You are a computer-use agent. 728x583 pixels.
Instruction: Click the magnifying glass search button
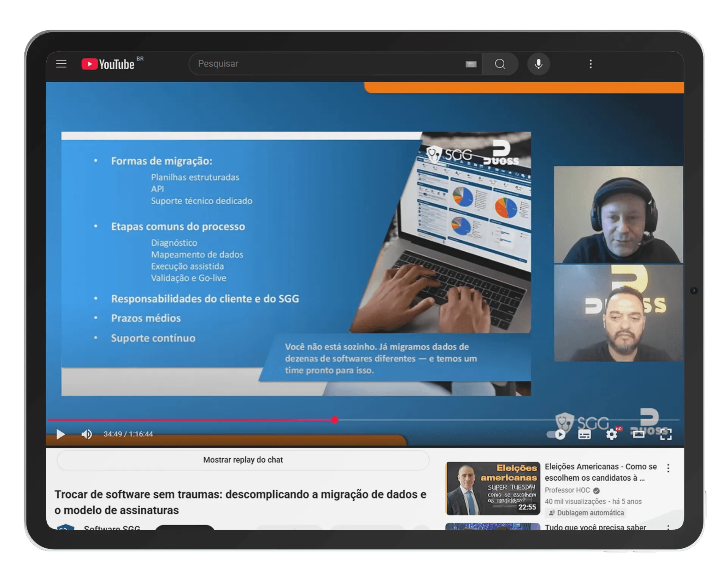pos(500,64)
